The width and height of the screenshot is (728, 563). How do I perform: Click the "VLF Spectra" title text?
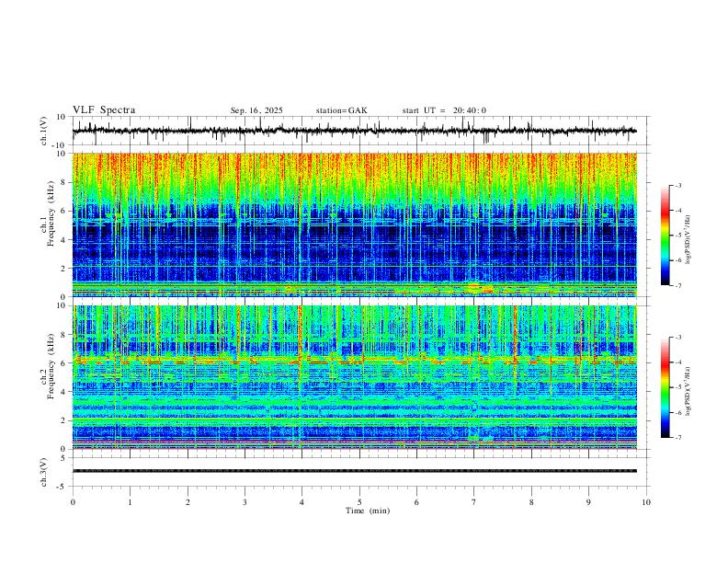(104, 110)
